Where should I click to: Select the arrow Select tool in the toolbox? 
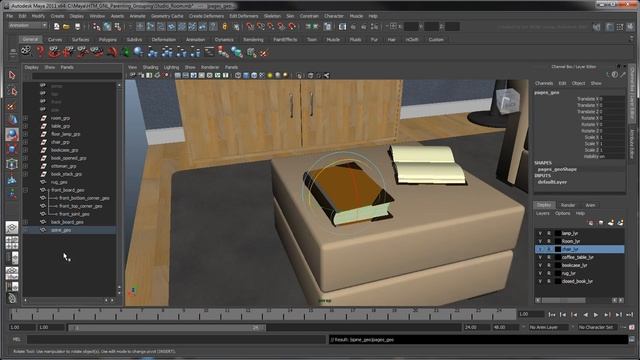[12, 76]
